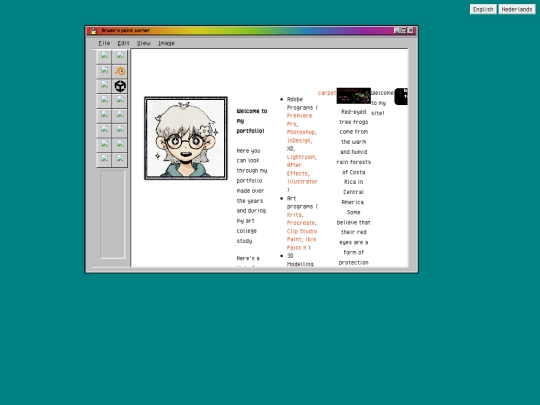
Task: Close the paint corner window
Action: tap(411, 30)
